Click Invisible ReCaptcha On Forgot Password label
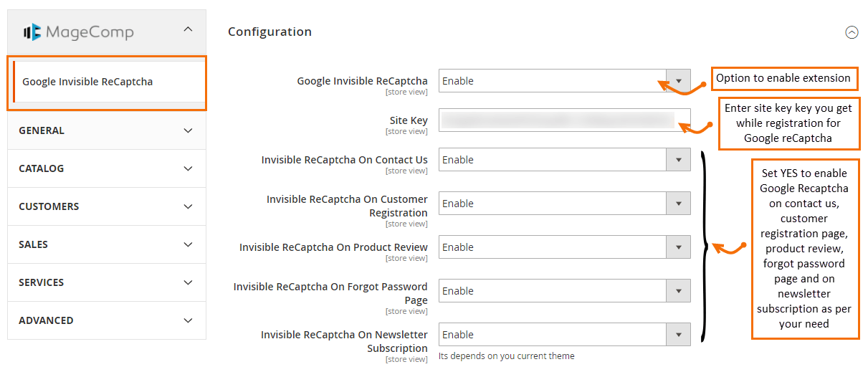This screenshot has width=868, height=372. coord(330,293)
